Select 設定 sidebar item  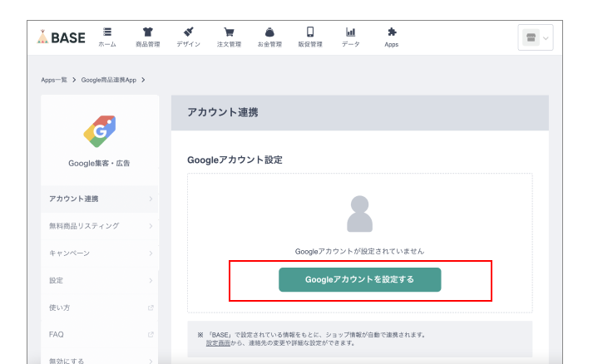[x=100, y=280]
